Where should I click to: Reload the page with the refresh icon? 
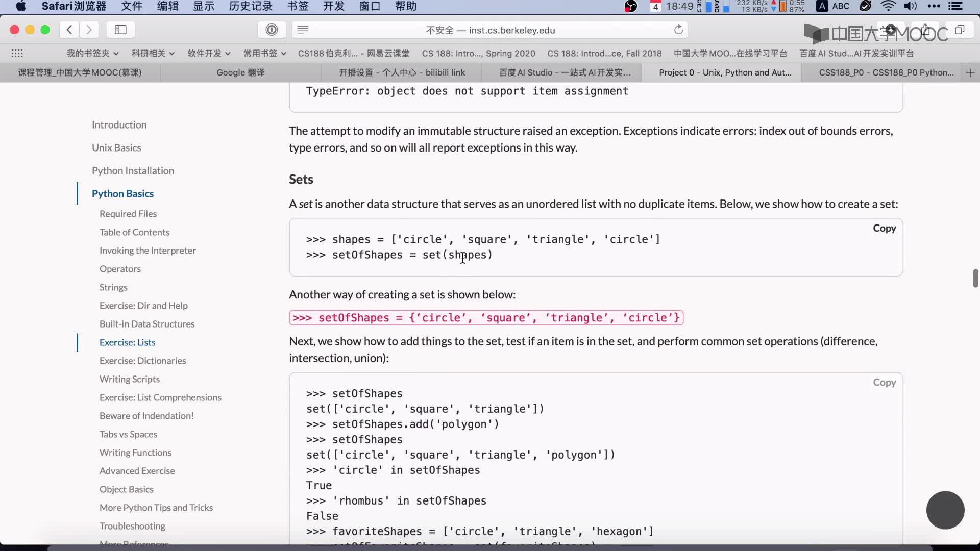pyautogui.click(x=678, y=30)
